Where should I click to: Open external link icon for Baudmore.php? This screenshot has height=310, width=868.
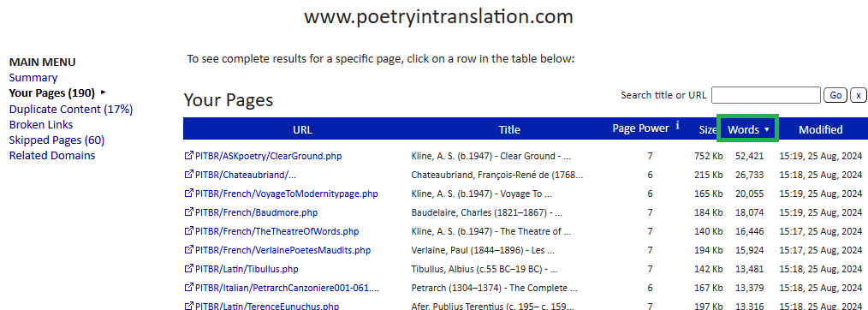(189, 212)
